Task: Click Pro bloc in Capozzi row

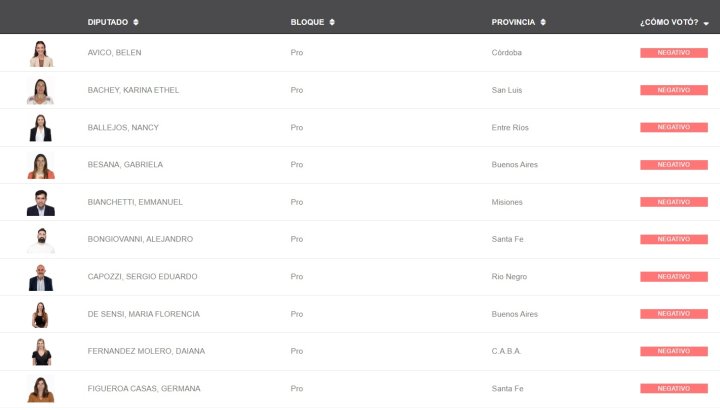Action: click(297, 276)
